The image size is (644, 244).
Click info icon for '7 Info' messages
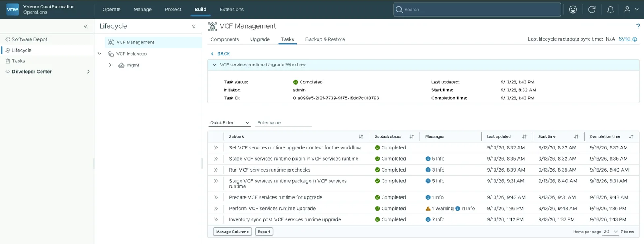pos(428,219)
